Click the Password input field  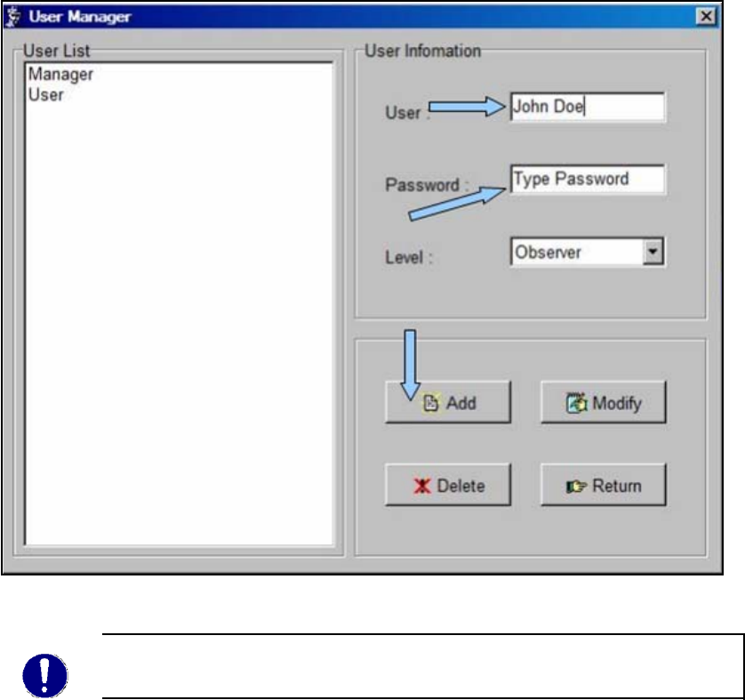coord(588,179)
